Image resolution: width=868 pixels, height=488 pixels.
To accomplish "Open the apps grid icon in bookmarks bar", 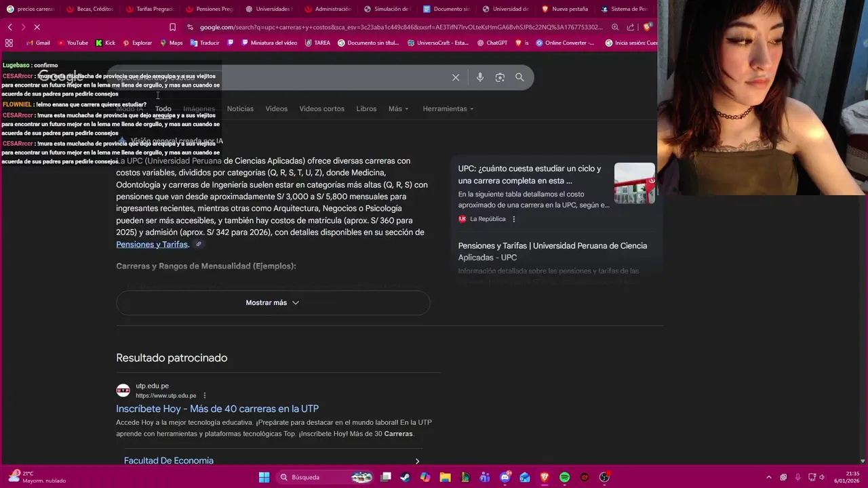I will tap(9, 43).
